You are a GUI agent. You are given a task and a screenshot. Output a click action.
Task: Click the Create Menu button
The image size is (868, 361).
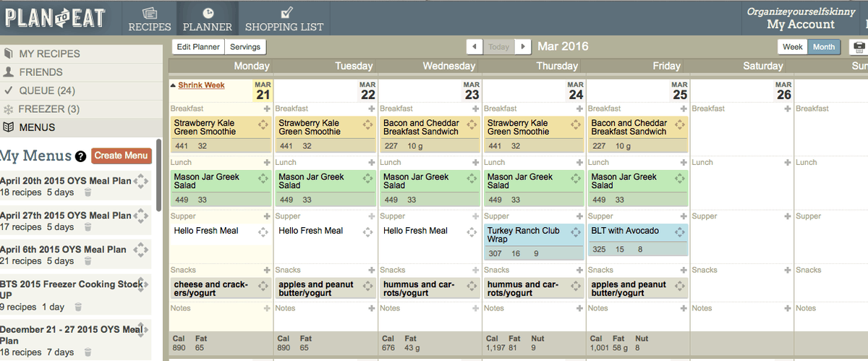coord(122,156)
